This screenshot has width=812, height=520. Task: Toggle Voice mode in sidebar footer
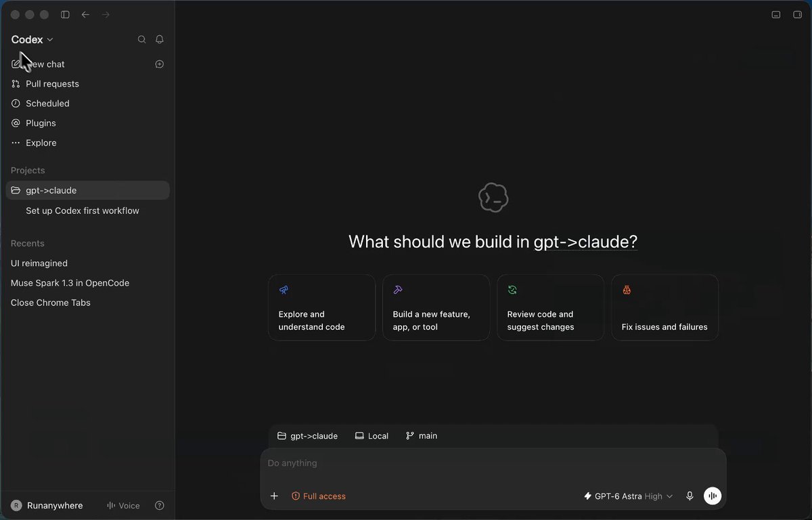[x=123, y=505]
